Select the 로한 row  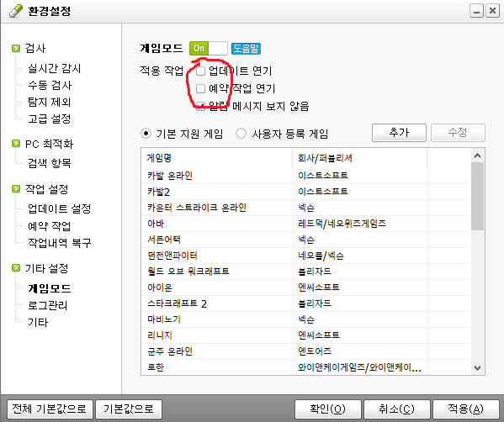pos(306,367)
